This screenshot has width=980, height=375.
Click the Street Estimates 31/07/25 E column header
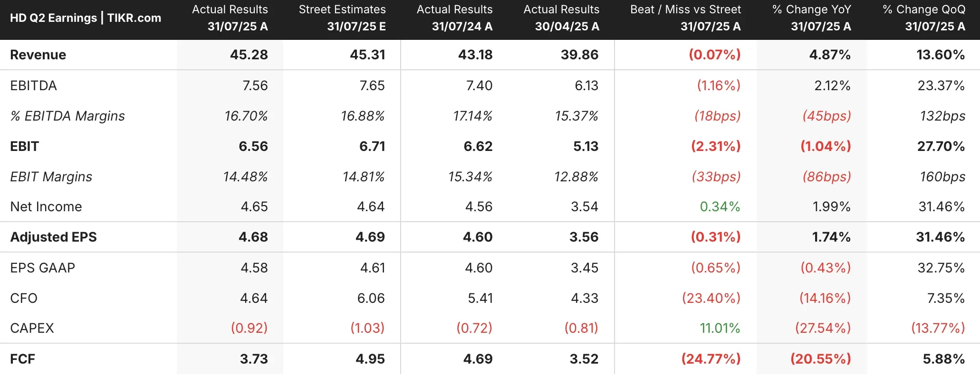click(x=342, y=18)
